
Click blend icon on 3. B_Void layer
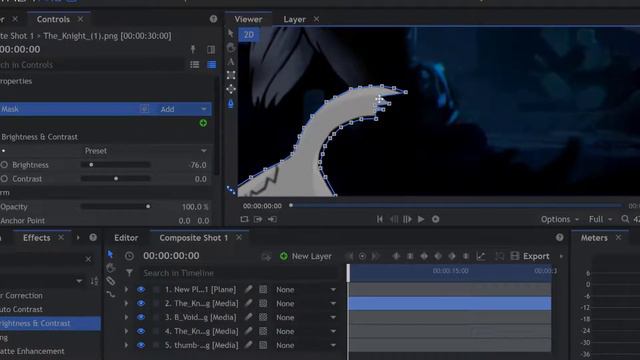[x=263, y=317]
